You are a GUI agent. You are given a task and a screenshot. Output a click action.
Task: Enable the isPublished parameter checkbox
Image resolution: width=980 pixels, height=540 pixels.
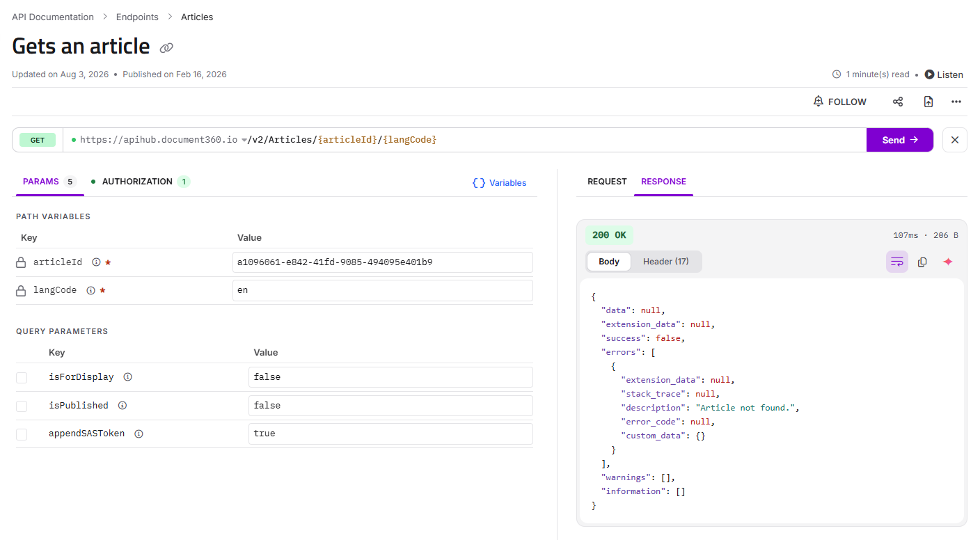(x=22, y=406)
